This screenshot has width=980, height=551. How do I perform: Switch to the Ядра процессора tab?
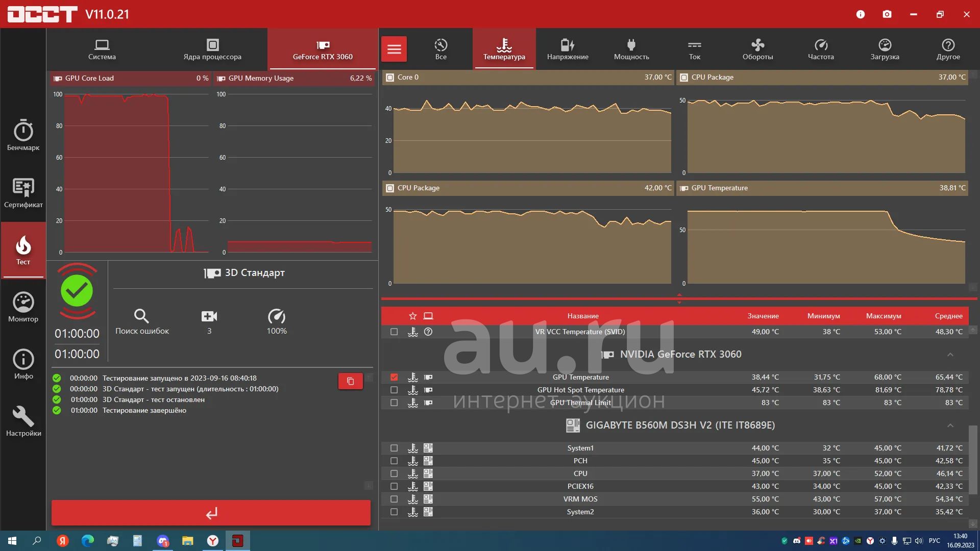(x=212, y=49)
